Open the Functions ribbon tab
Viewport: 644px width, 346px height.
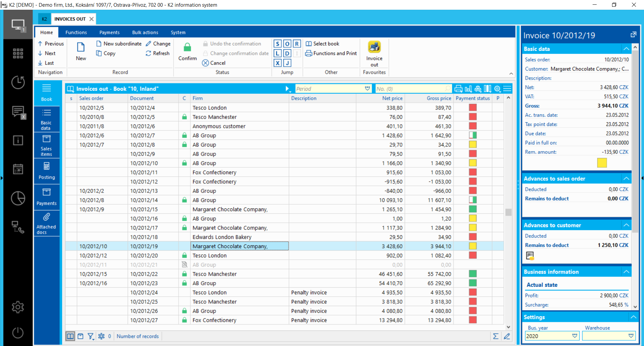pyautogui.click(x=76, y=32)
